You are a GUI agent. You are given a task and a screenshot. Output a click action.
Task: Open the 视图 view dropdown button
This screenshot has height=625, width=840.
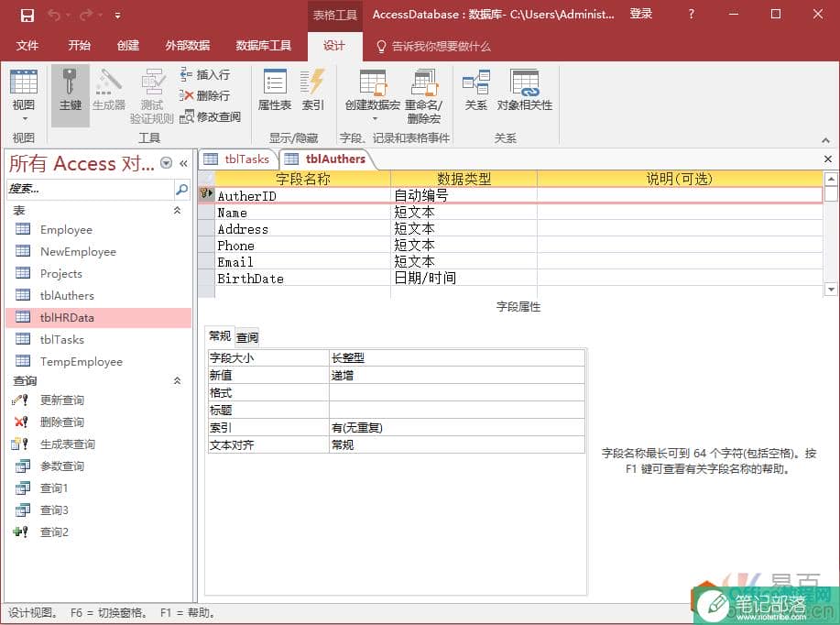tap(24, 96)
